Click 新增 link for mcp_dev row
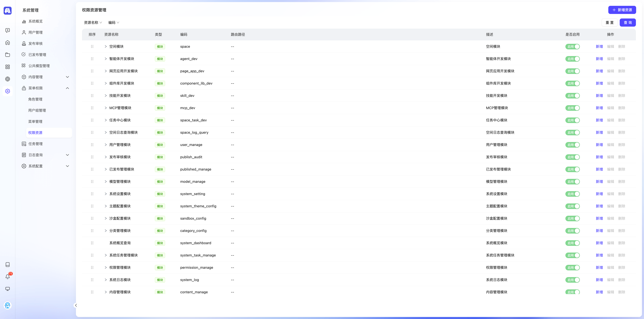This screenshot has height=319, width=644. tap(599, 108)
